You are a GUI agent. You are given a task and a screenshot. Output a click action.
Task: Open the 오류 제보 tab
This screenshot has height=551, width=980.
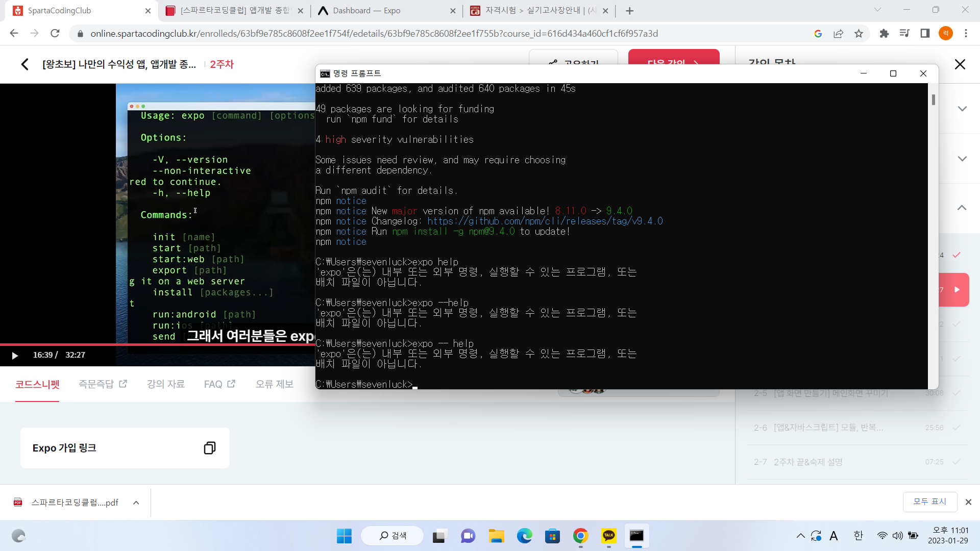275,384
